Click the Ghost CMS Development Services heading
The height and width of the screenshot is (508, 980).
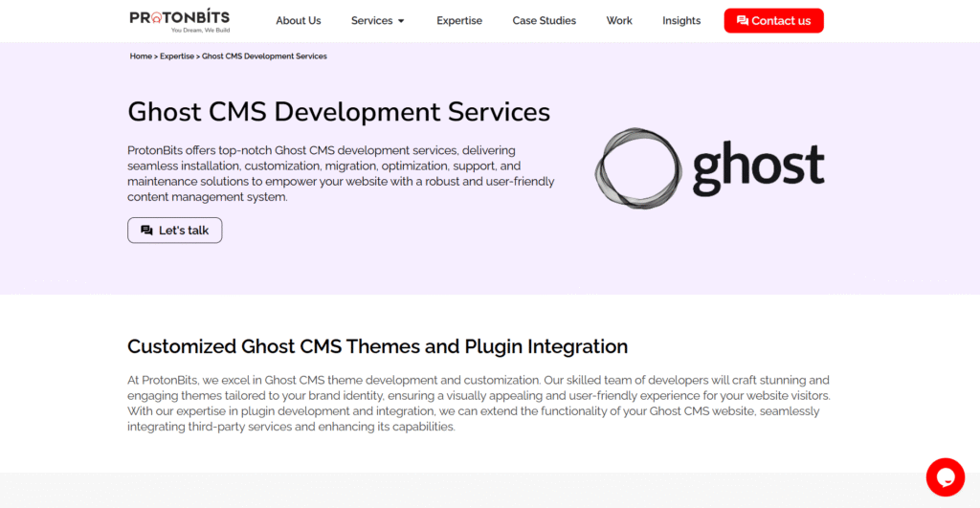[339, 112]
